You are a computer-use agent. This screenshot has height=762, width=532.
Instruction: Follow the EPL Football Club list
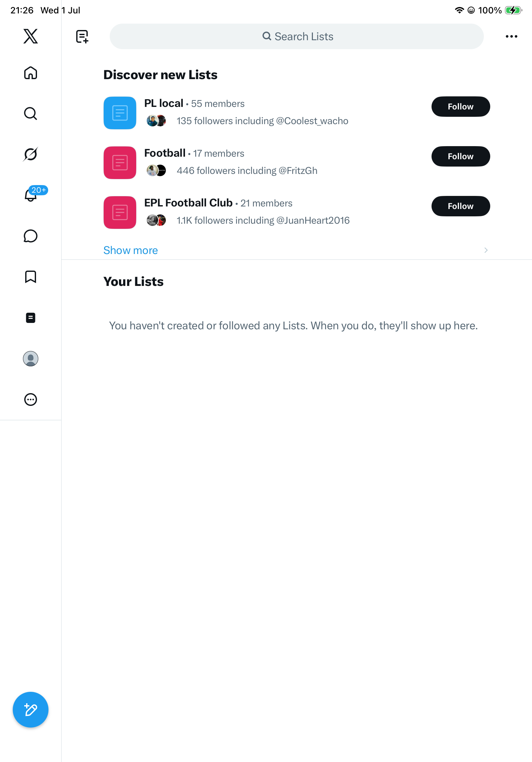pyautogui.click(x=460, y=206)
